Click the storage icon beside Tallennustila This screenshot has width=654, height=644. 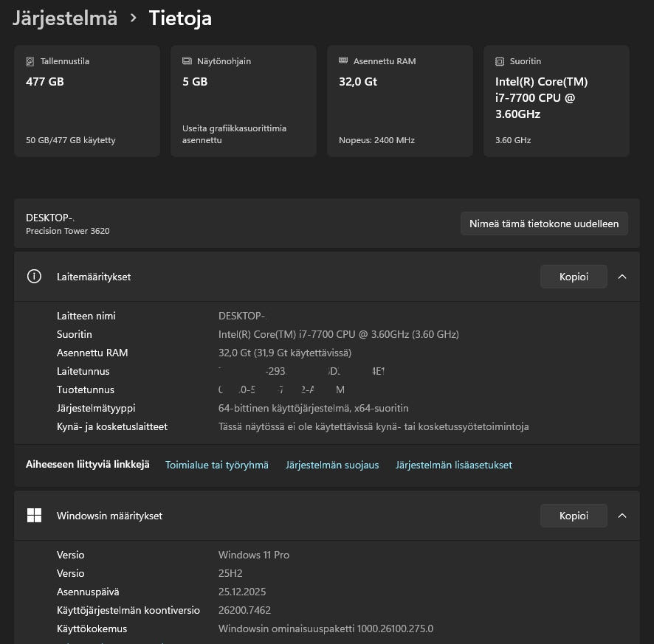click(30, 61)
